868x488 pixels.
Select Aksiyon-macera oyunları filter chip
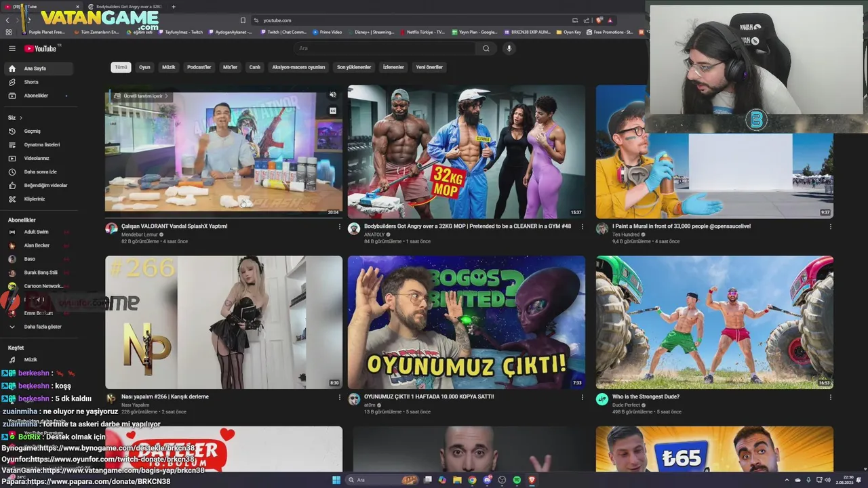(298, 67)
